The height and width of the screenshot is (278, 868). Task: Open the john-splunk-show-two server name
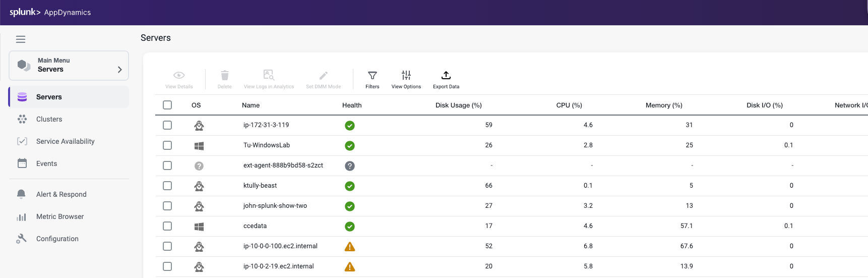pyautogui.click(x=275, y=206)
